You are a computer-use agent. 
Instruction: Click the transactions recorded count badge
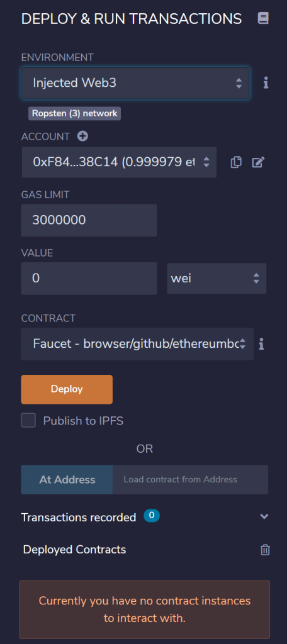click(151, 516)
